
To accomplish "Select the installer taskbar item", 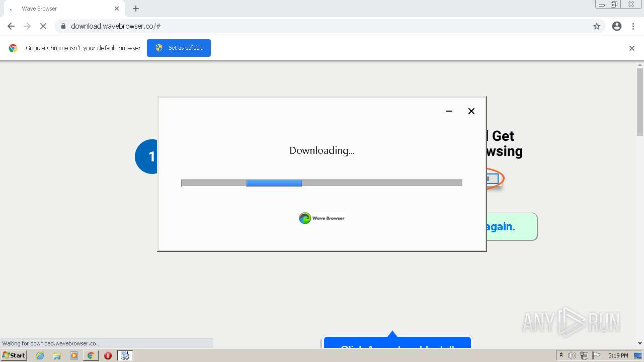I will point(125,355).
